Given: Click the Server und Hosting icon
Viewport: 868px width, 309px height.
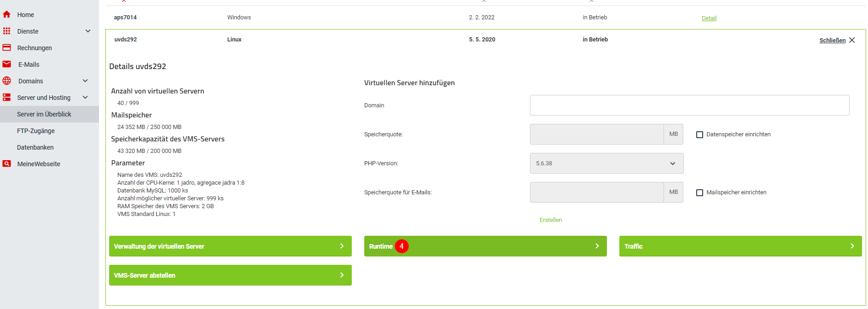Looking at the screenshot, I should click(7, 98).
